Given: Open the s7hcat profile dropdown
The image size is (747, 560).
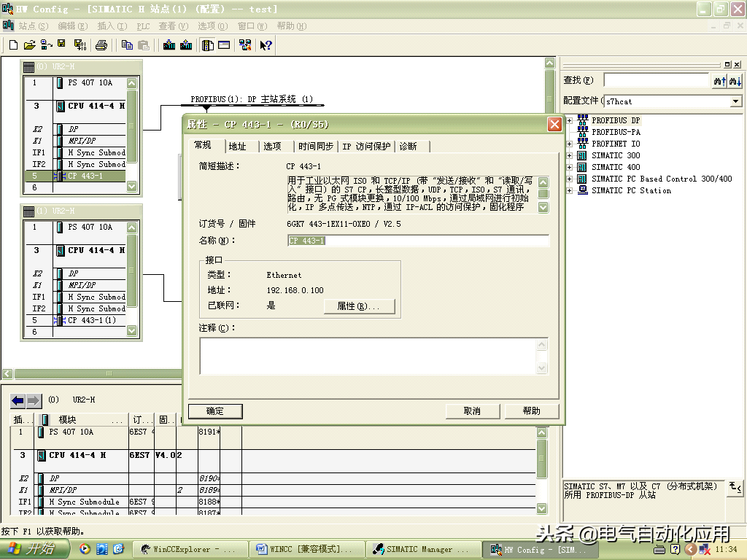Looking at the screenshot, I should (x=735, y=101).
